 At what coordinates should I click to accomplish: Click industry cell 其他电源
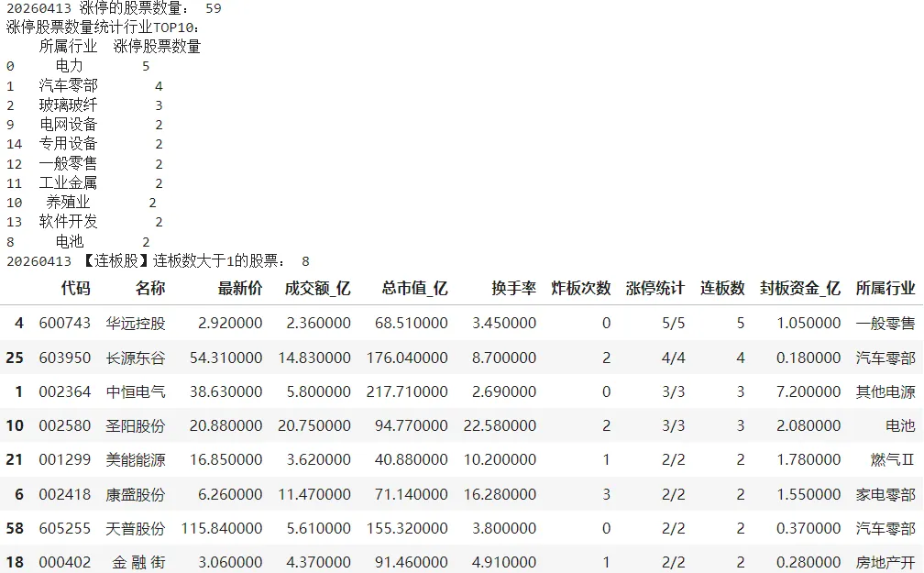click(885, 391)
